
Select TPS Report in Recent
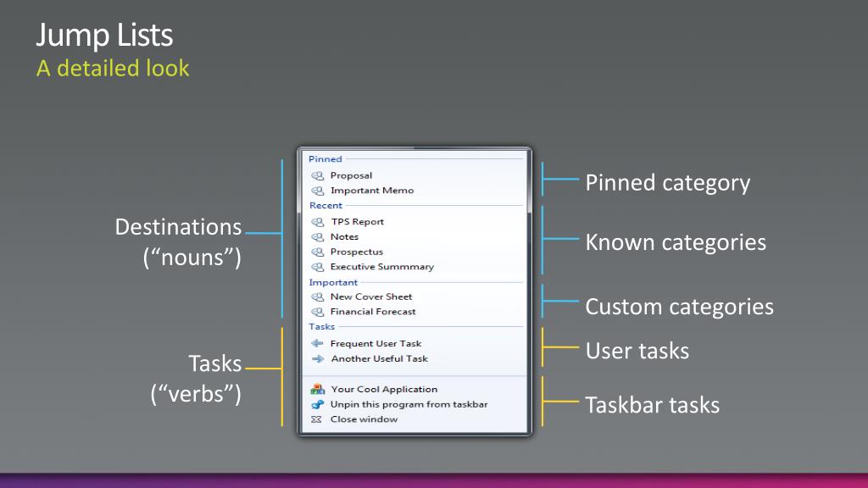(357, 221)
